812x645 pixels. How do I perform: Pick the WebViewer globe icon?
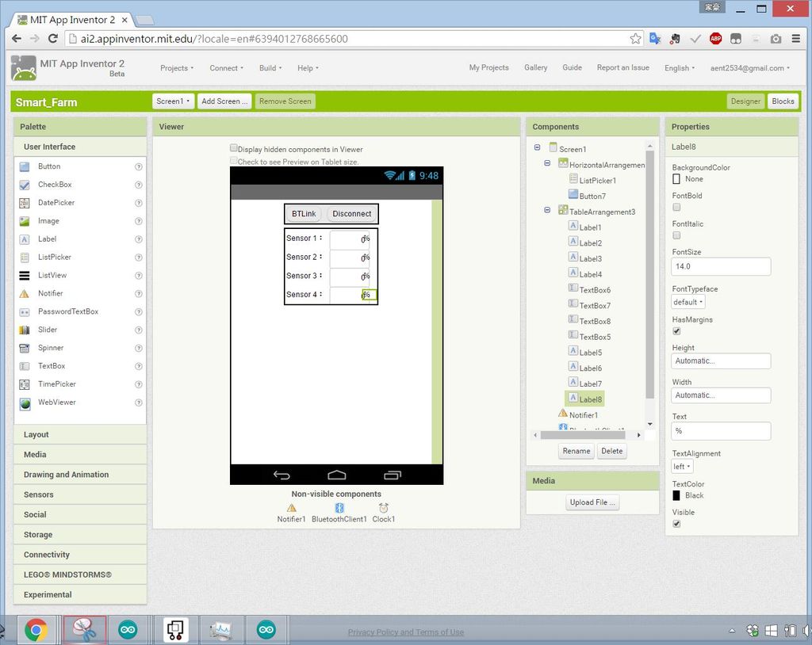(x=25, y=403)
